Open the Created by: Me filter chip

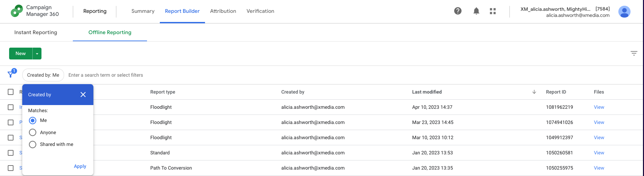(x=43, y=75)
